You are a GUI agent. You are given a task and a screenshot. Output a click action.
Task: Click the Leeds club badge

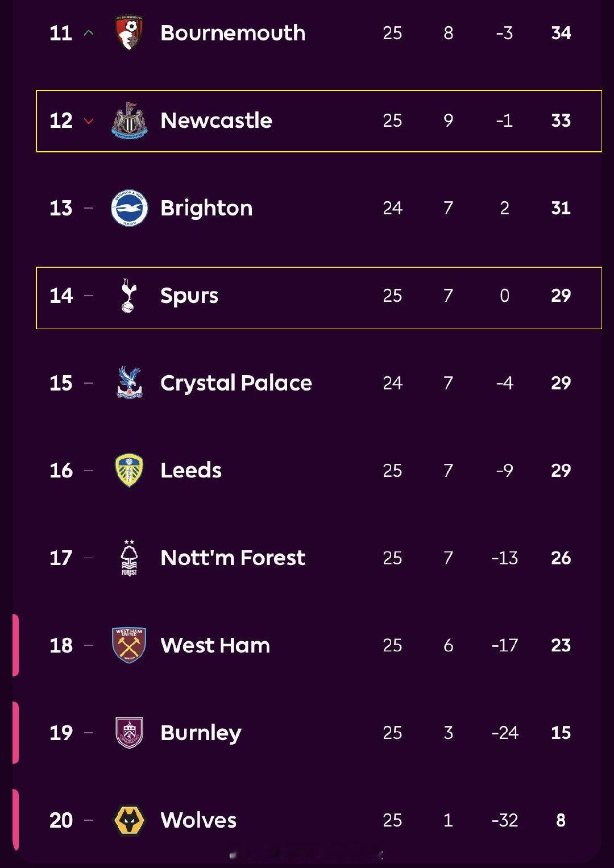coord(129,470)
